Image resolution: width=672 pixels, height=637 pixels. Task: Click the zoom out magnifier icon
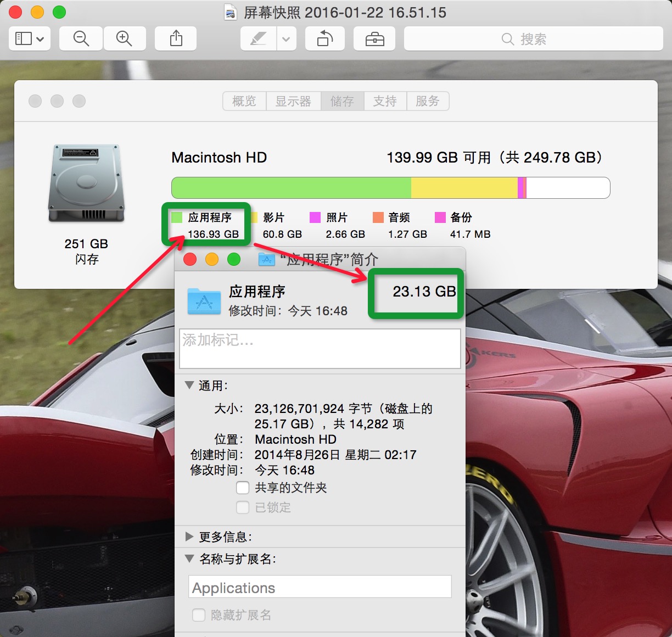(x=81, y=39)
